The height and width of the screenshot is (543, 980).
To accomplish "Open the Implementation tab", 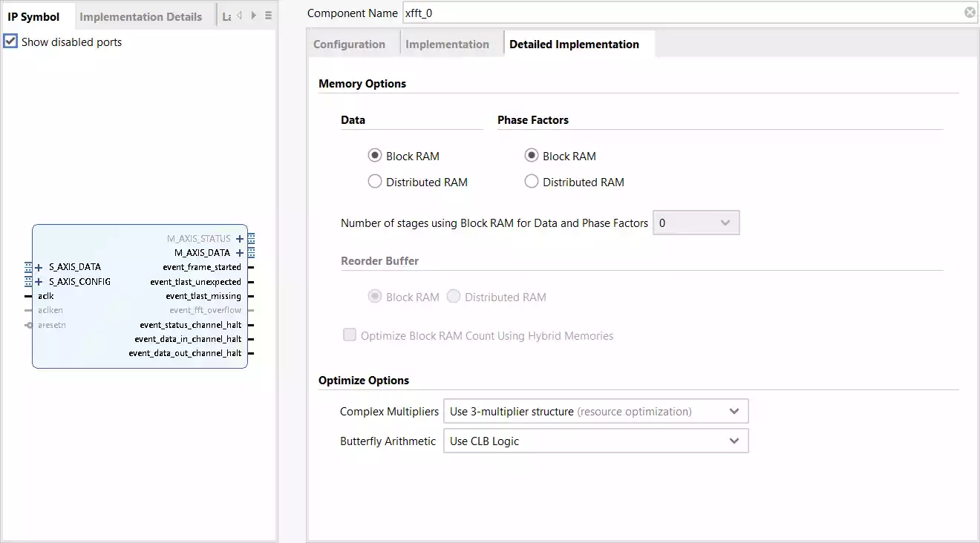I will (448, 45).
